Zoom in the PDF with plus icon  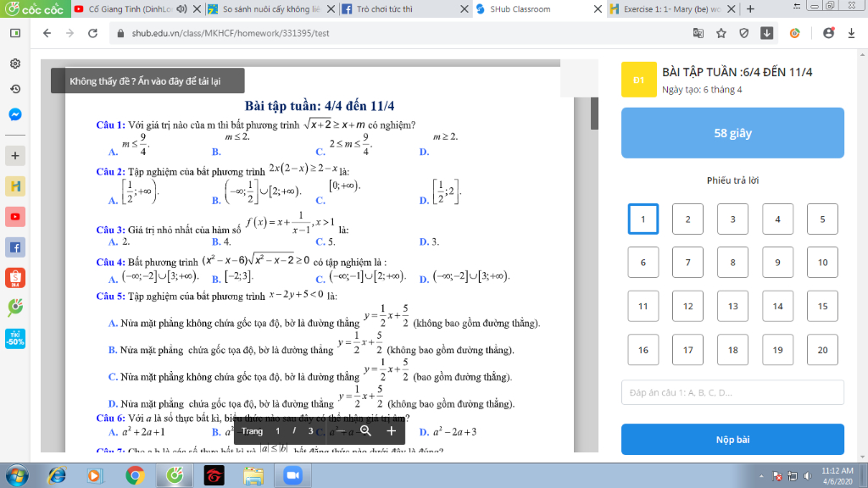click(x=392, y=430)
